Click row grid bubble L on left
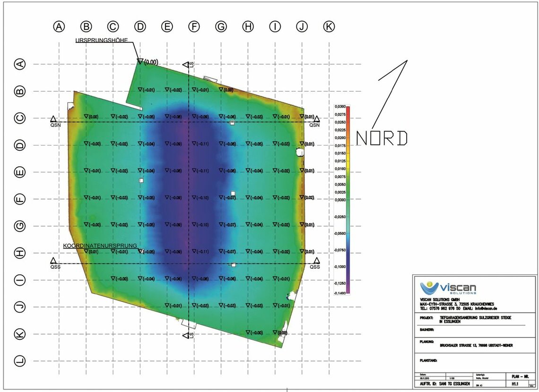Viewport: 539px width, 392px height. (20, 361)
